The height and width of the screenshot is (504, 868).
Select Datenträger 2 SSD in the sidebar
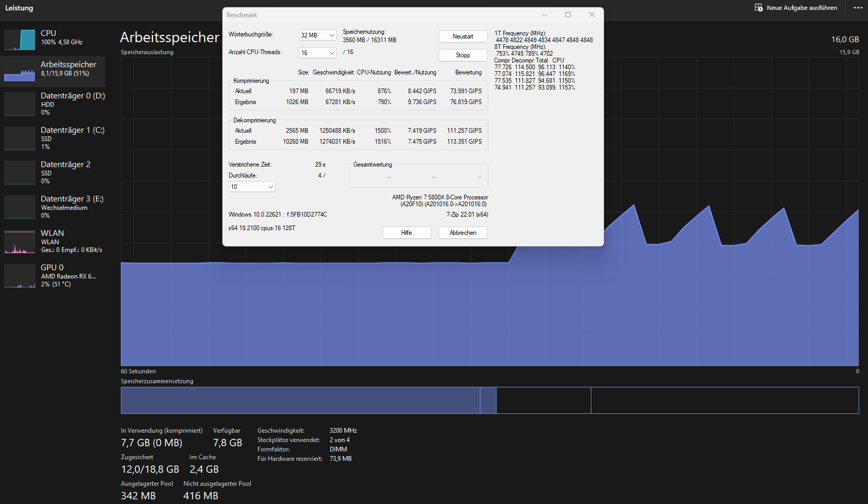53,172
